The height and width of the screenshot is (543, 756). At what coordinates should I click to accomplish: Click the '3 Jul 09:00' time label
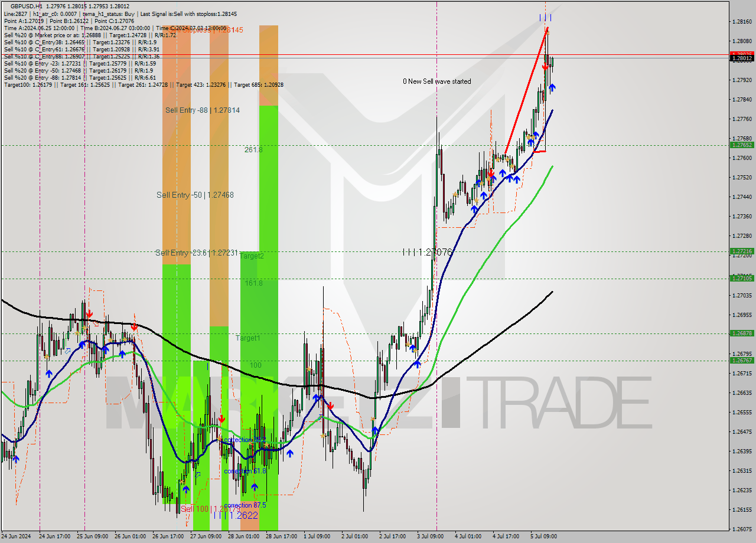[x=430, y=537]
